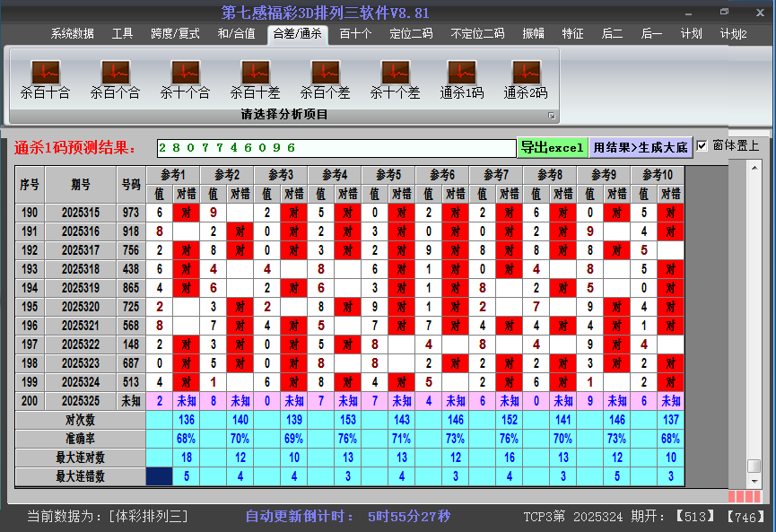Open the 通杀1码 prediction tool
This screenshot has width=776, height=532.
coord(464,76)
